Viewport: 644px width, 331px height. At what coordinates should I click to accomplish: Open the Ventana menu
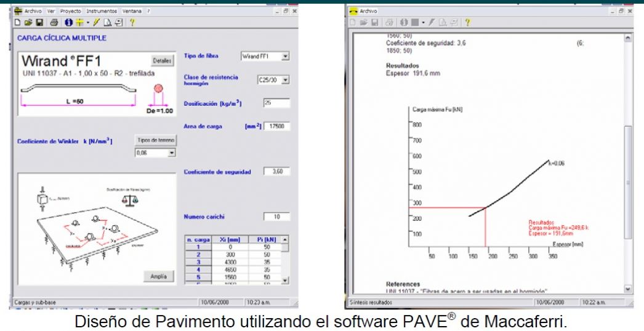[x=131, y=12]
